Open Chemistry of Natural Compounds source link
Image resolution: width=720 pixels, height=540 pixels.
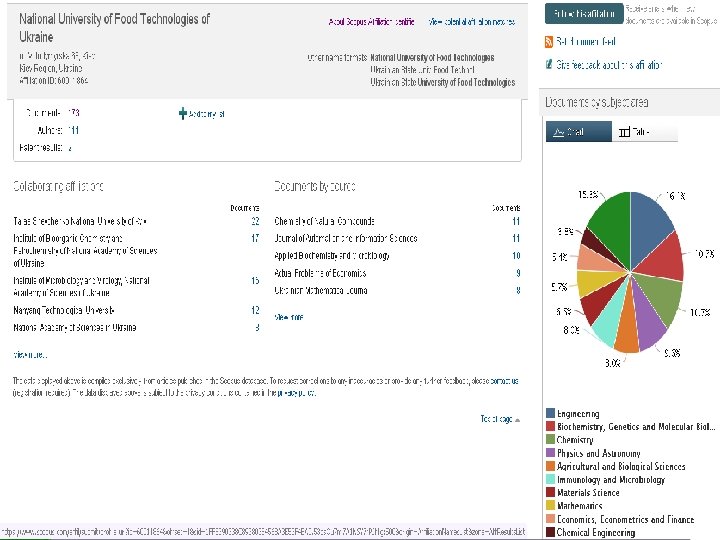325,221
